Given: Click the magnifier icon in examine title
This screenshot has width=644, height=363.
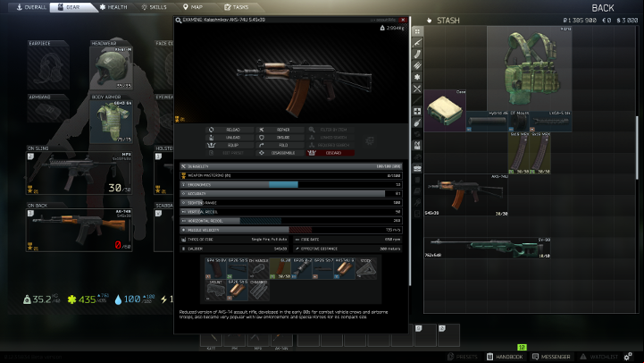Looking at the screenshot, I should pyautogui.click(x=179, y=21).
